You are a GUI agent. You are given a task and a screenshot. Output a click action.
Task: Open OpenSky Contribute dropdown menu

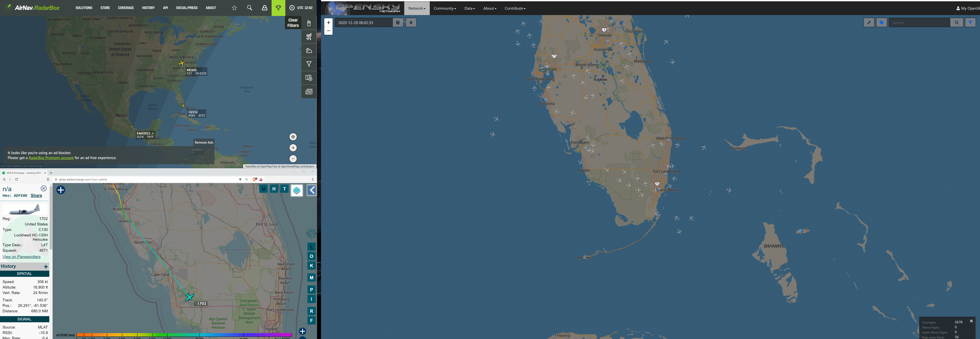click(x=515, y=8)
